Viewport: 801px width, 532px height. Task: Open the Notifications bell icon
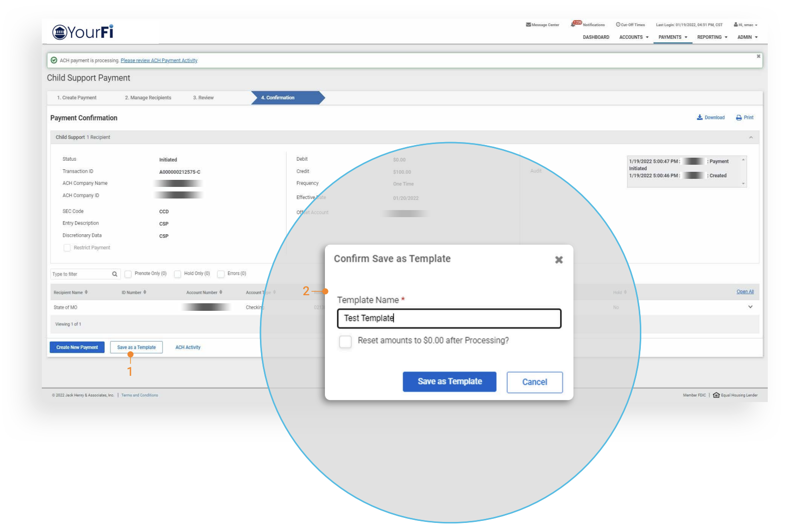[x=574, y=24]
